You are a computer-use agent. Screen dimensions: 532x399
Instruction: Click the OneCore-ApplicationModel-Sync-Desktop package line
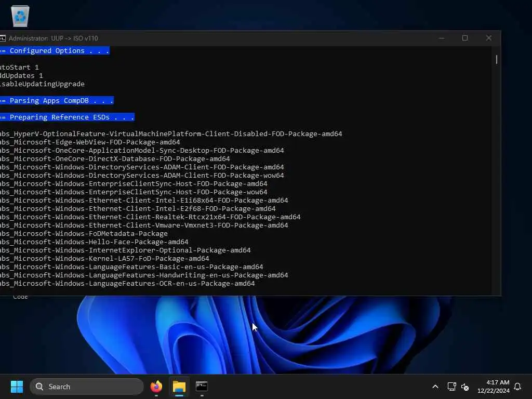(x=142, y=150)
